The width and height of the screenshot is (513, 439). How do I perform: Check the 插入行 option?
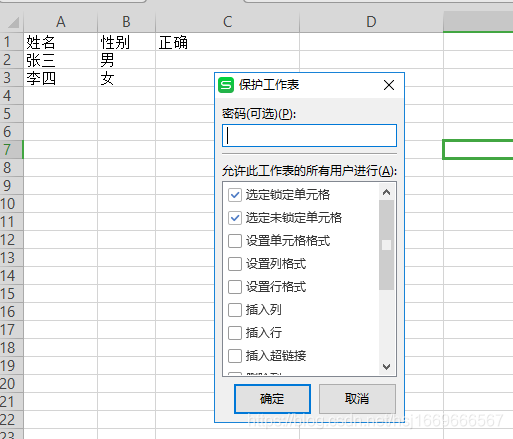(235, 333)
